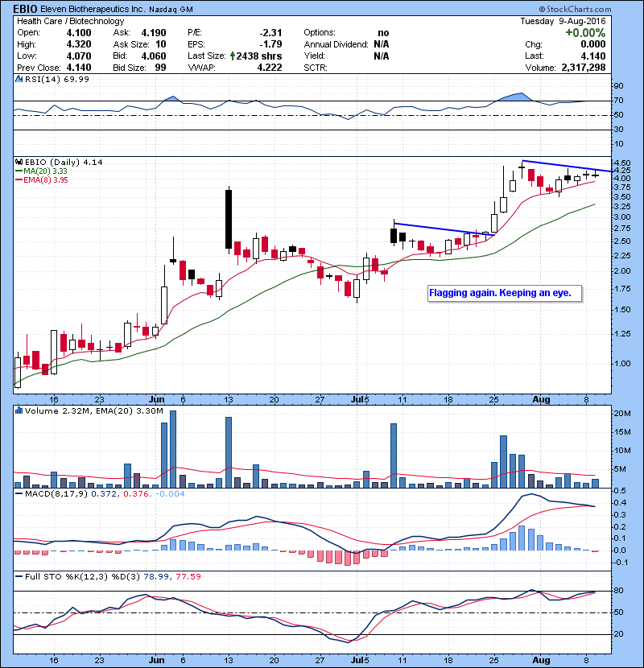Click the "MA(20) 3.33" legend text

tap(45, 171)
